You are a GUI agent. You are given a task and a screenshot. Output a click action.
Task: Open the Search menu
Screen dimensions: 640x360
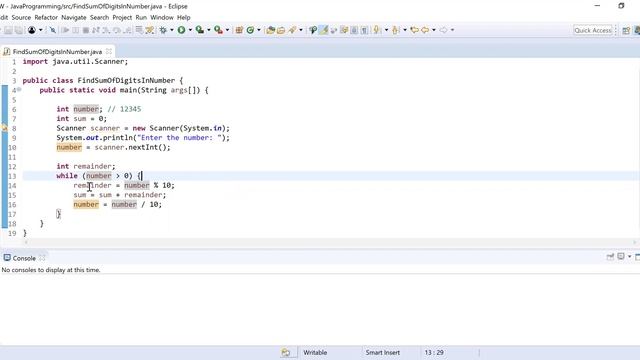(100, 18)
